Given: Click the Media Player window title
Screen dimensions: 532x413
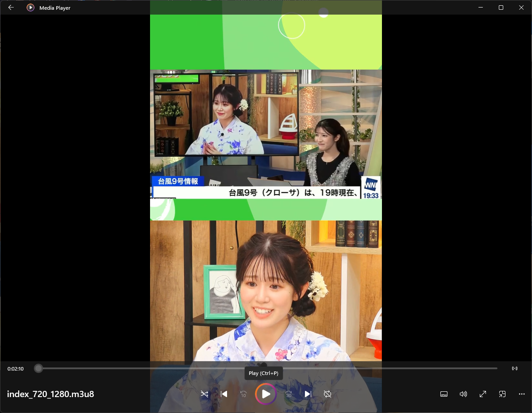Looking at the screenshot, I should pyautogui.click(x=55, y=8).
